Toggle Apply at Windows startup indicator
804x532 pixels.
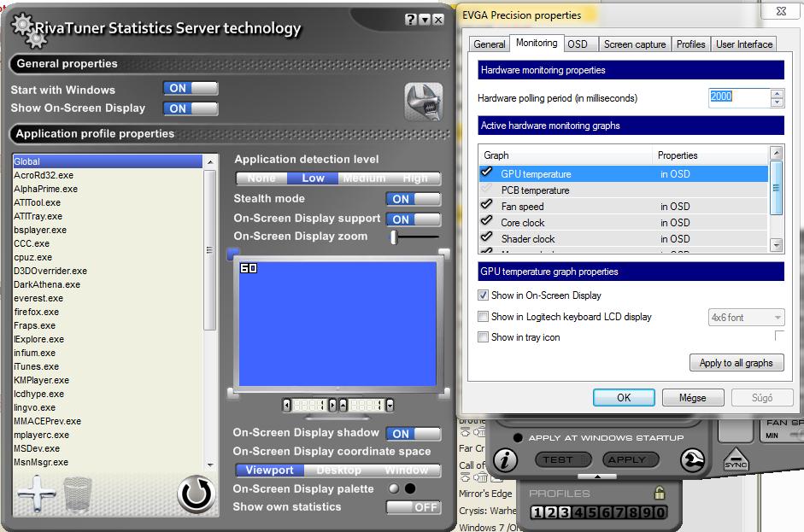(518, 438)
